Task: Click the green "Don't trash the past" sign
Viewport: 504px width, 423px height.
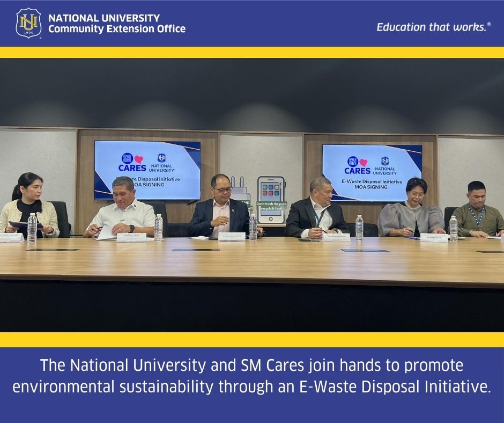Action: pyautogui.click(x=271, y=206)
